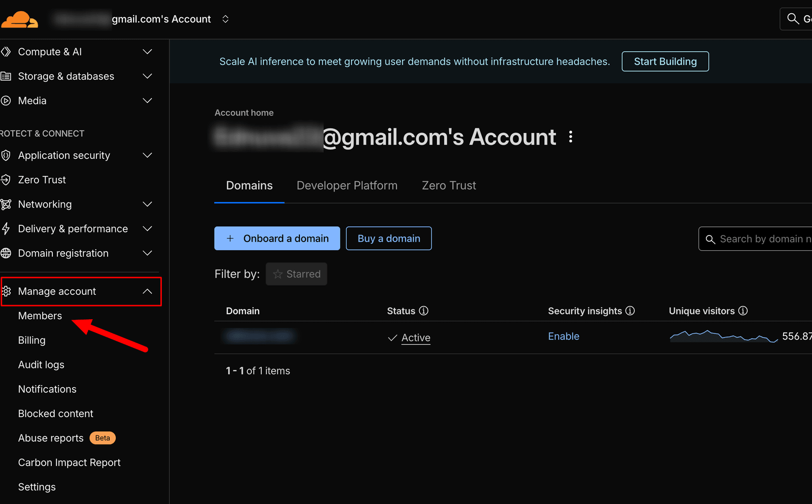Click the Unique visitors column header
The height and width of the screenshot is (504, 812).
[x=702, y=311]
